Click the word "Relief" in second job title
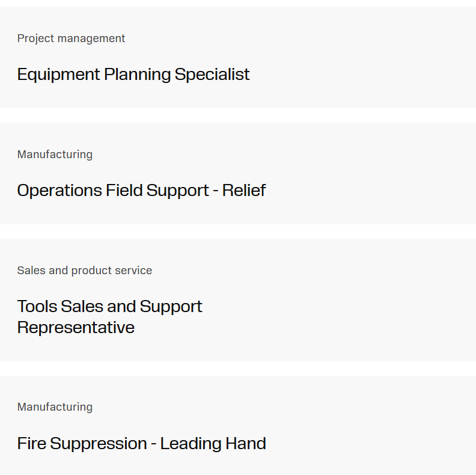 [x=244, y=191]
